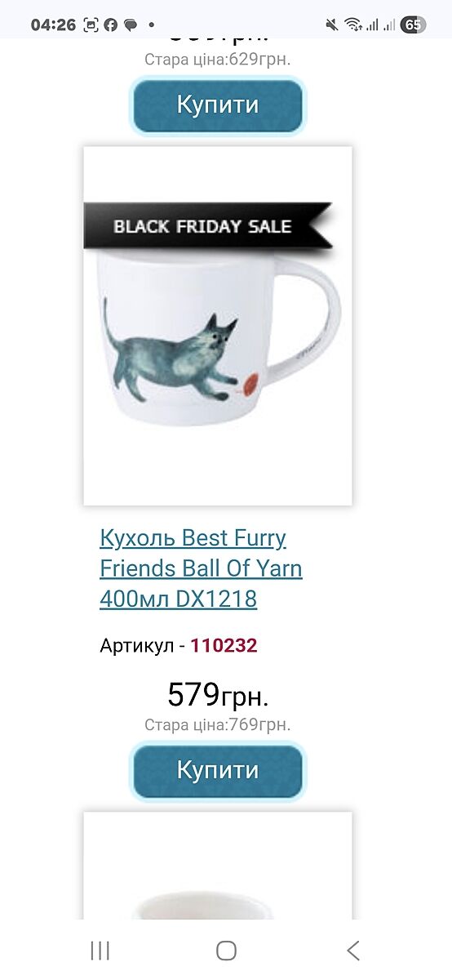Viewport: 452px width, 980px height.
Task: Tap the 579грн price text
Action: [x=218, y=695]
